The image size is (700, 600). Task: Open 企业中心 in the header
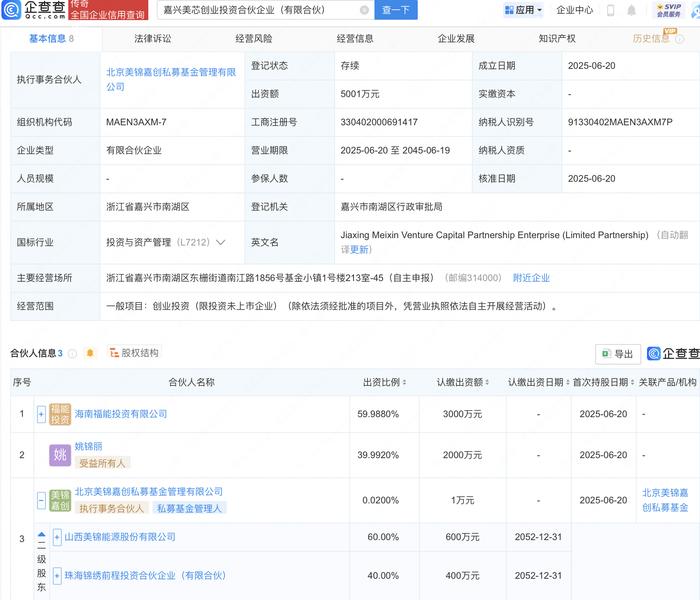(x=575, y=10)
